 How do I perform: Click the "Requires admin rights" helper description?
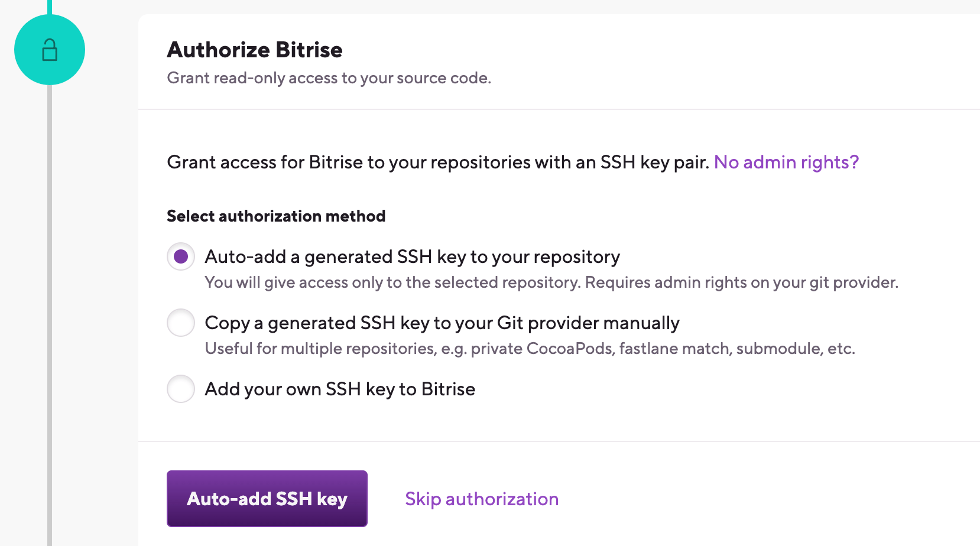pyautogui.click(x=551, y=282)
